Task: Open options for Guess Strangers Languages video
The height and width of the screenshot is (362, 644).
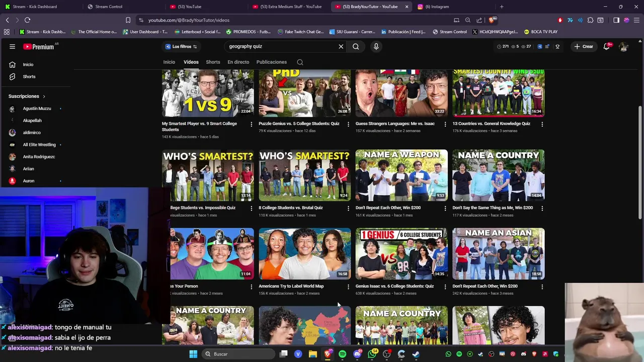Action: coord(445,124)
